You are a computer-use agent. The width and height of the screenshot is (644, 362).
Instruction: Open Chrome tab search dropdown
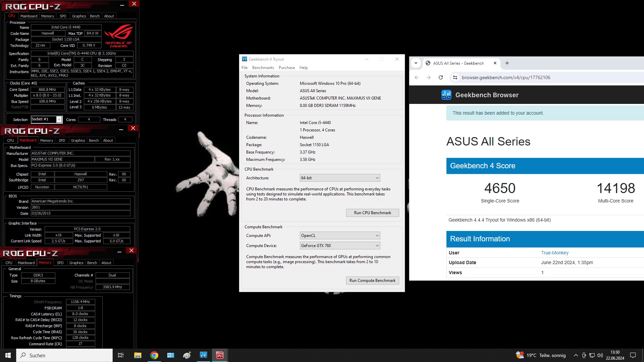tap(416, 63)
